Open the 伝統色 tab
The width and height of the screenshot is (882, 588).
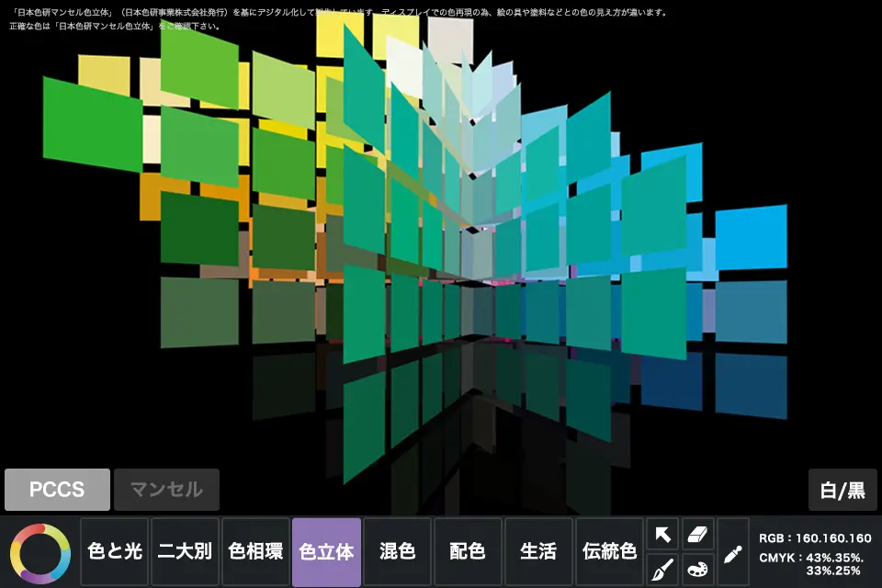click(609, 552)
